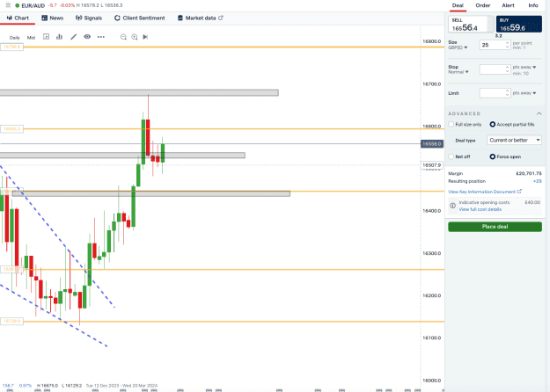Click the 16507.9 price axis label
The height and width of the screenshot is (392, 550).
click(x=432, y=165)
